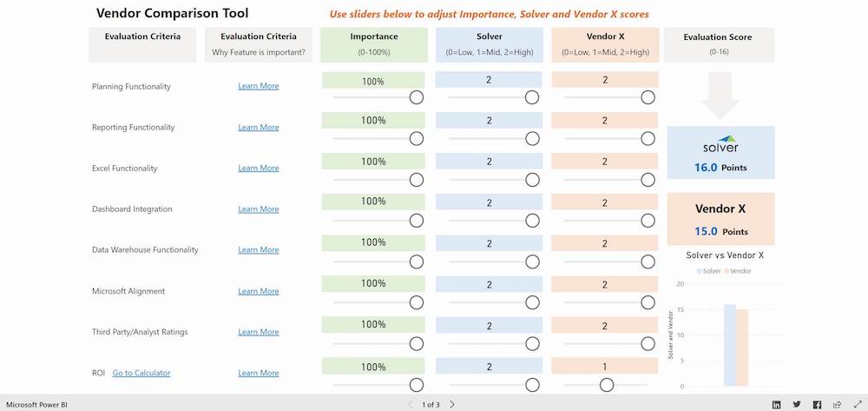The width and height of the screenshot is (868, 411).
Task: Click the Solver slider handle for Third Party/Analyst Ratings
Action: (x=532, y=343)
